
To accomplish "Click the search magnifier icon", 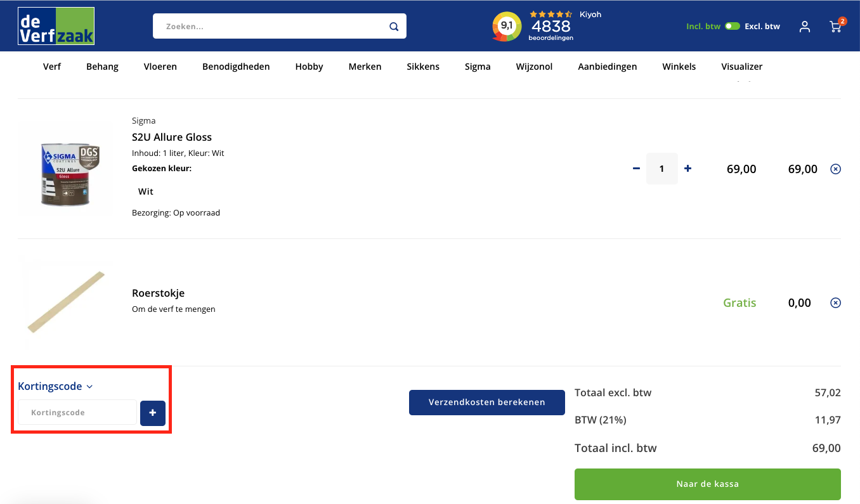I will (394, 27).
